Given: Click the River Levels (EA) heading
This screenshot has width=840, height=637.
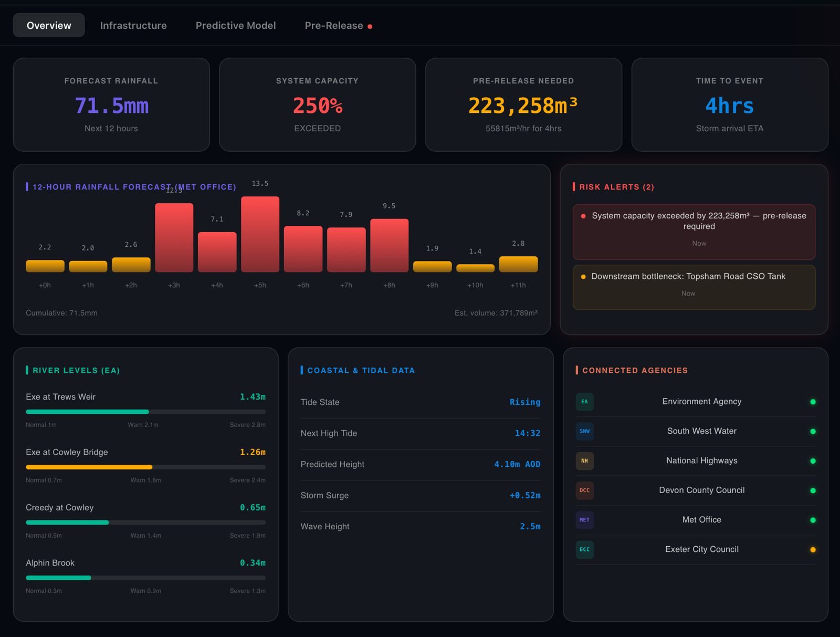Looking at the screenshot, I should coord(76,370).
